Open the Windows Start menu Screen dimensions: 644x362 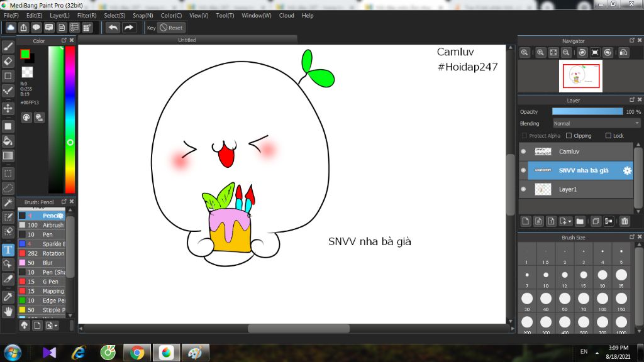[13, 353]
